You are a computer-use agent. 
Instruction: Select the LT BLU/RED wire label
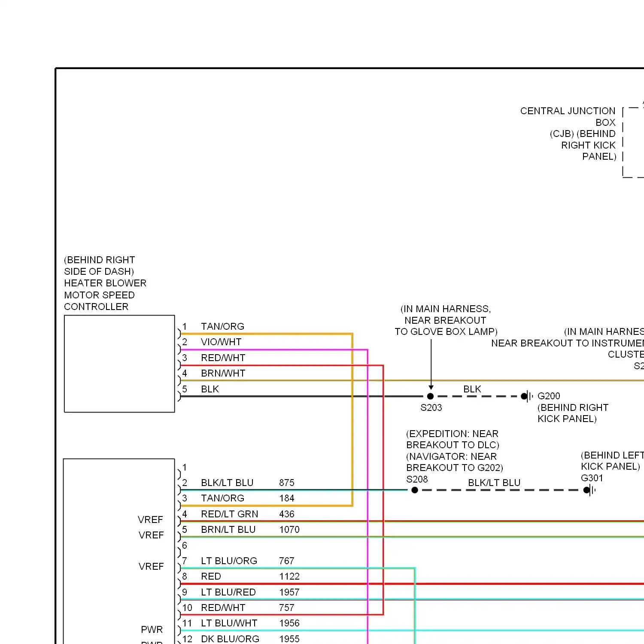[x=228, y=592]
